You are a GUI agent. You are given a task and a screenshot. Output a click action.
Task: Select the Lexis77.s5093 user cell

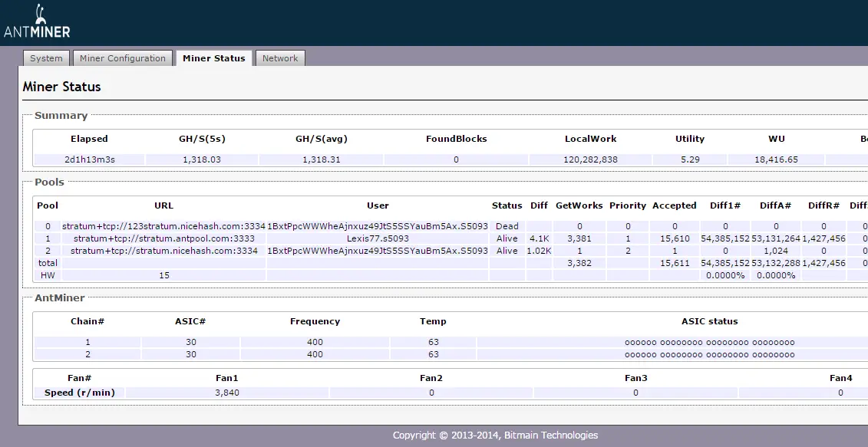tap(378, 238)
